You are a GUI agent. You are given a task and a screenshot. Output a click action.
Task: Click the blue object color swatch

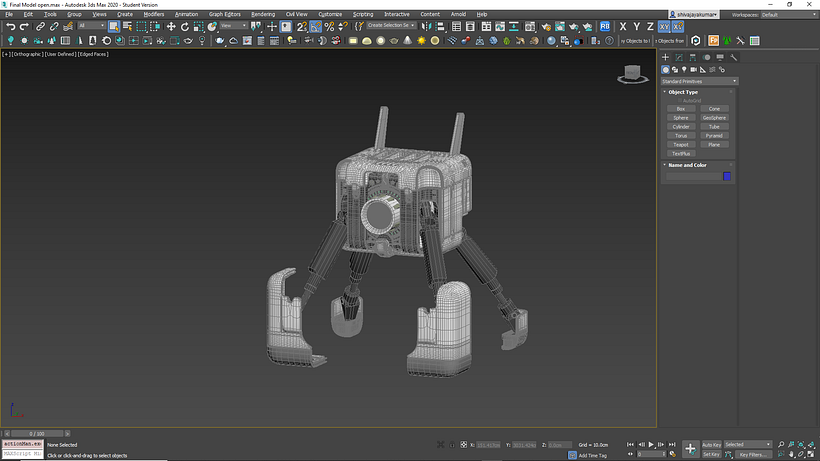[x=727, y=177]
